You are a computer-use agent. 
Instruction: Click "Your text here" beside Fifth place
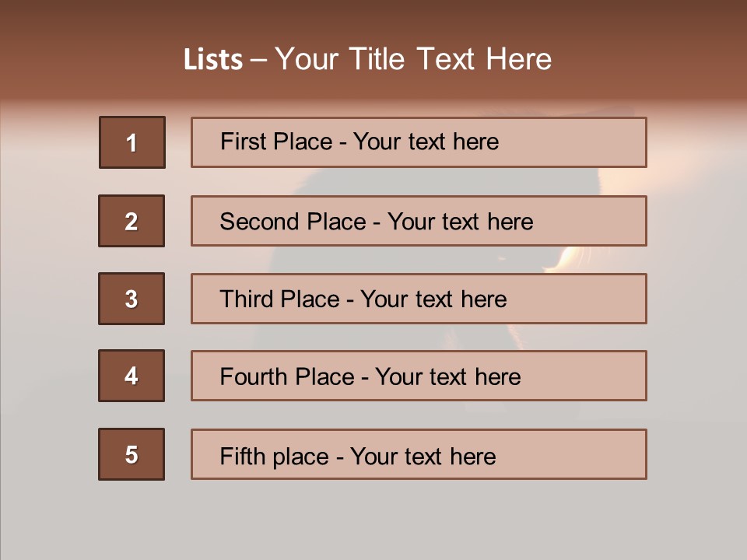423,456
